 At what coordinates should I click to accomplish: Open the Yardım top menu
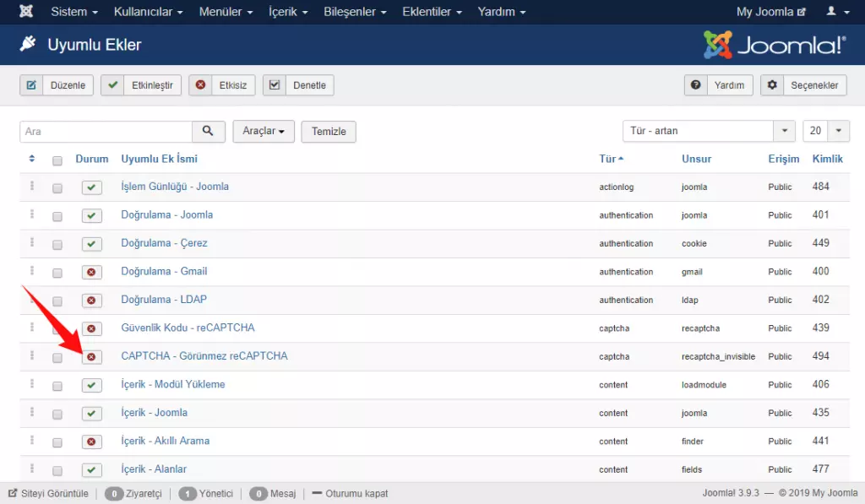point(502,12)
